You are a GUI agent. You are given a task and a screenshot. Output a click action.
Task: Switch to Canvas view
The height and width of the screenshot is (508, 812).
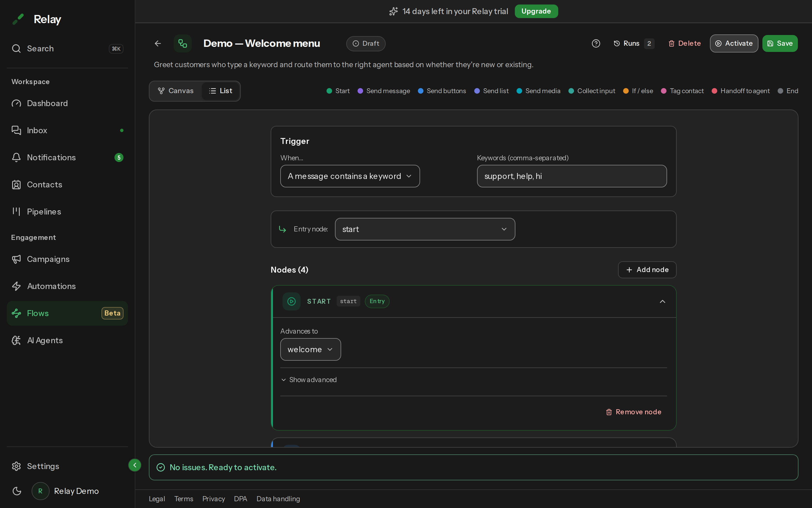pyautogui.click(x=176, y=91)
